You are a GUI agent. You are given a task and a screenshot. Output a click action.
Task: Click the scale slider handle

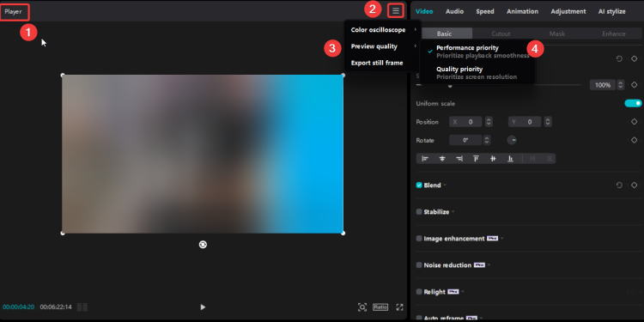[x=450, y=85]
